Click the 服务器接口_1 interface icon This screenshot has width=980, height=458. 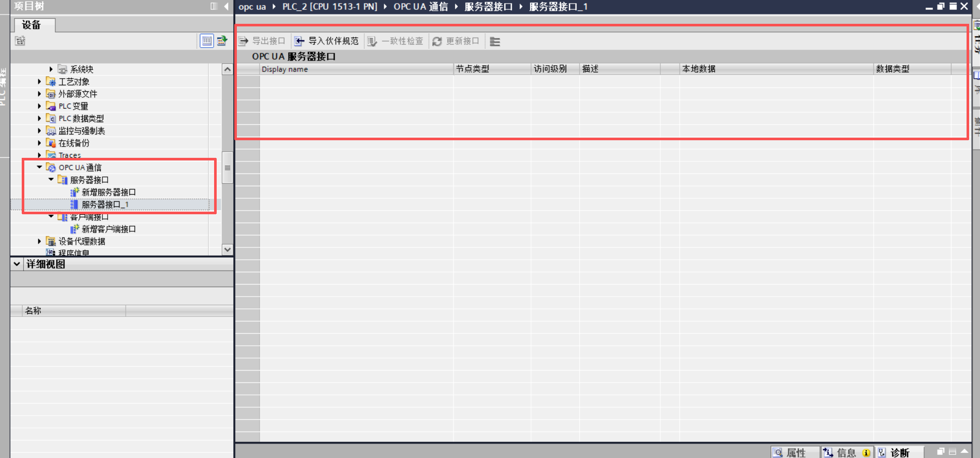point(74,204)
